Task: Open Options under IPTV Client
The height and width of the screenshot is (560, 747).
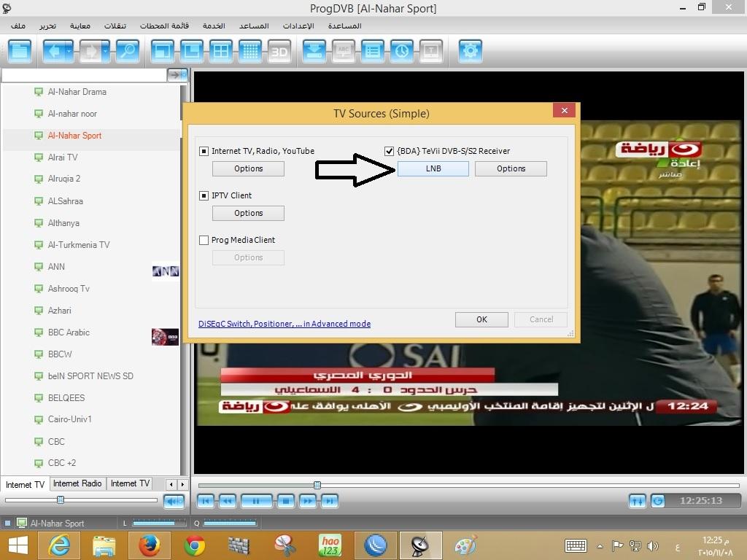Action: (248, 213)
